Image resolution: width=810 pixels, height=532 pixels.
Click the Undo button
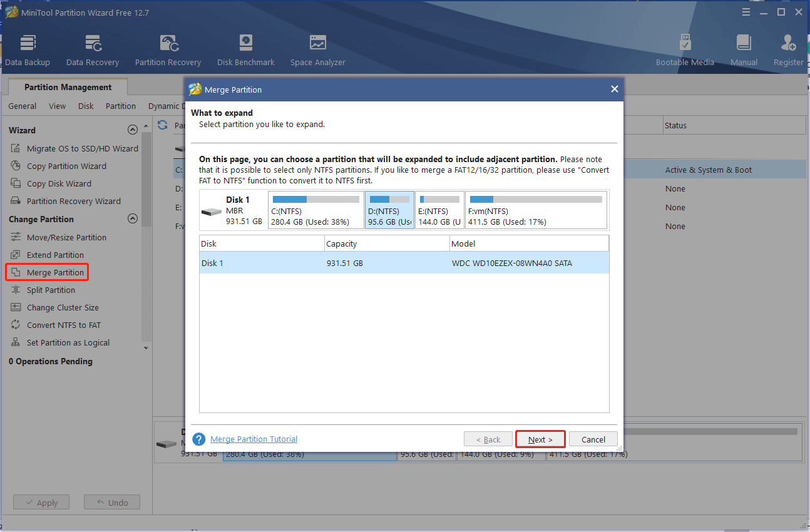(111, 503)
